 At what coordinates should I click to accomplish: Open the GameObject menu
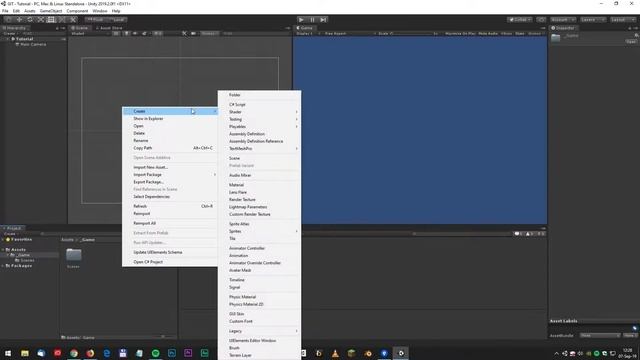51,11
